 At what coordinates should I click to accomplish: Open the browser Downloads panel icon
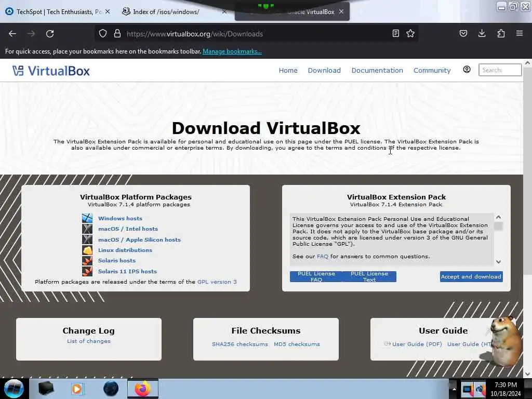[482, 33]
